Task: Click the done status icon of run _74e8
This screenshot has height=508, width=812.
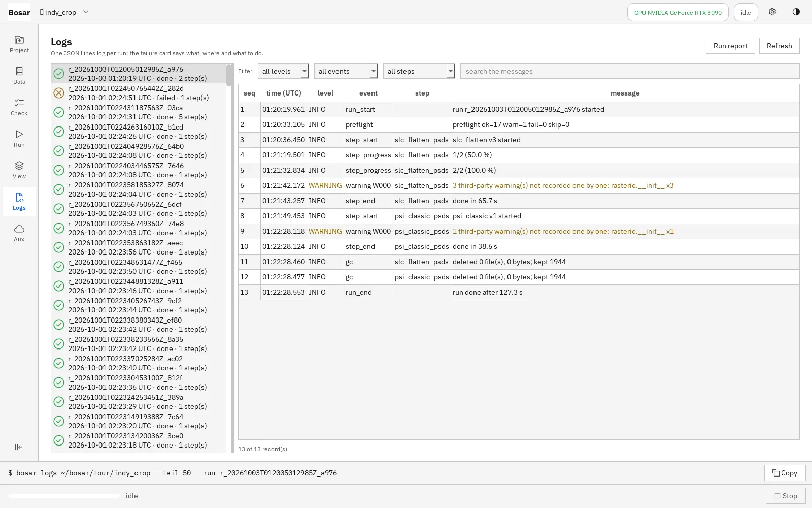Action: (x=59, y=228)
